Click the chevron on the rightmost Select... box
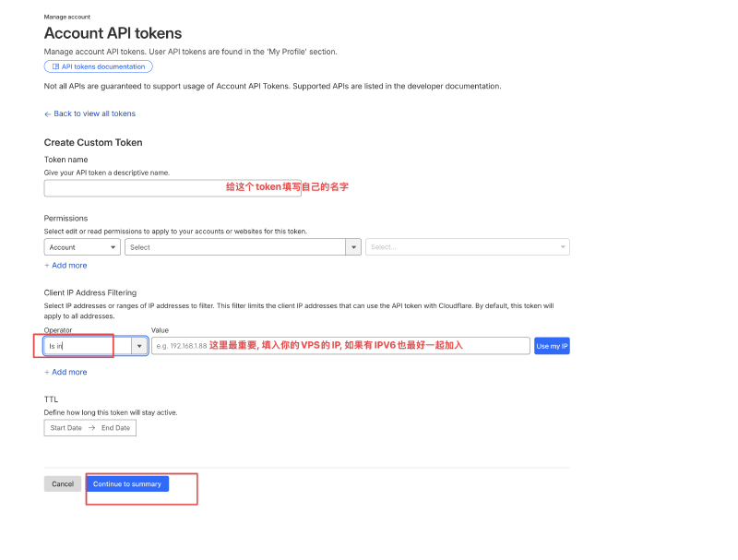Viewport: 738px width, 560px height. pyautogui.click(x=562, y=247)
